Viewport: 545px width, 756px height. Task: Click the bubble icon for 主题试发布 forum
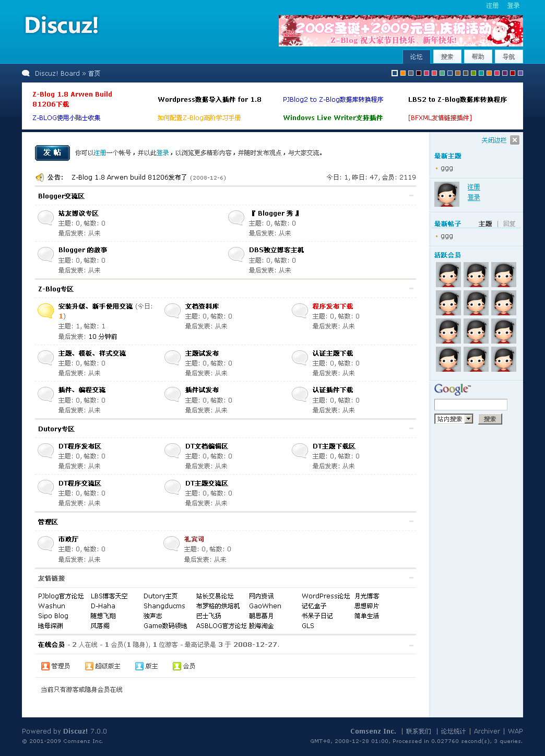(x=173, y=358)
